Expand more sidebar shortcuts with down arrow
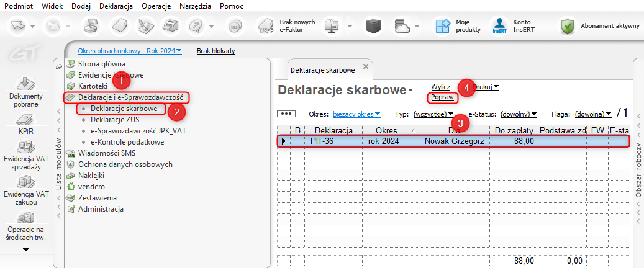The image size is (644, 268). (x=26, y=249)
